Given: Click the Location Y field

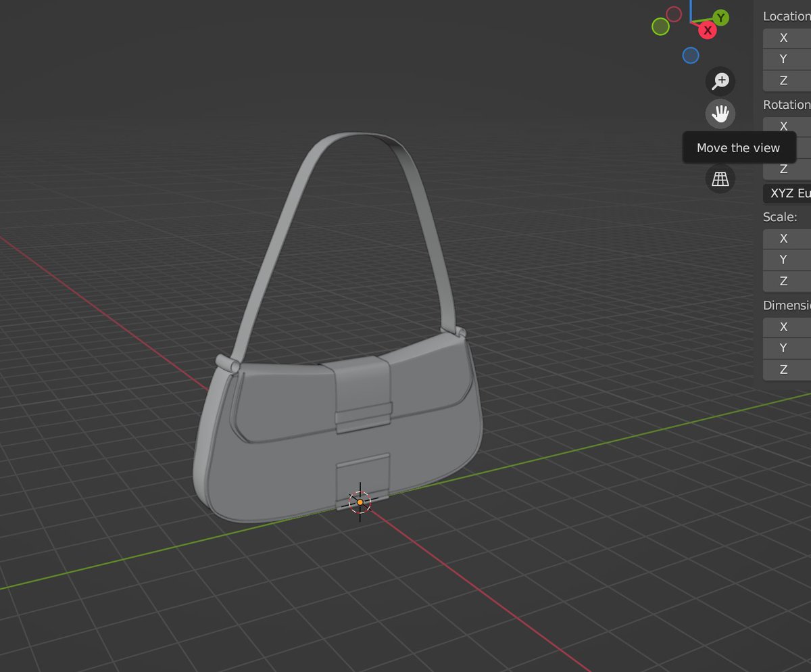Looking at the screenshot, I should pyautogui.click(x=787, y=59).
